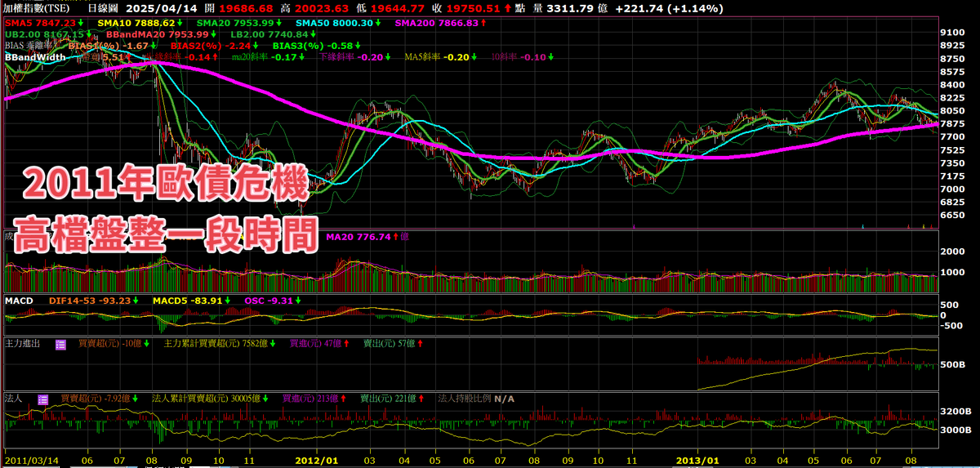Click the 加權指數(TSE) chart title
Screen dimensions: 980x468
(x=35, y=8)
